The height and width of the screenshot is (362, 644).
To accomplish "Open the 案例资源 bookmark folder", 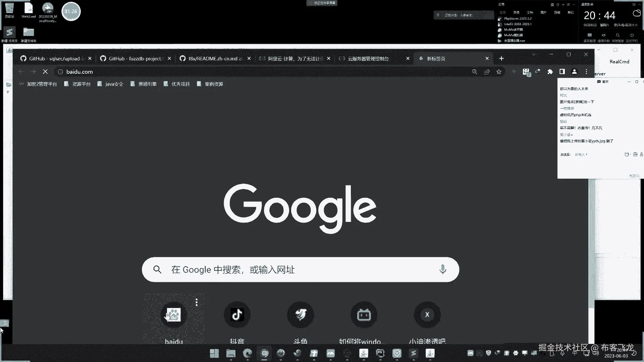I will point(210,84).
